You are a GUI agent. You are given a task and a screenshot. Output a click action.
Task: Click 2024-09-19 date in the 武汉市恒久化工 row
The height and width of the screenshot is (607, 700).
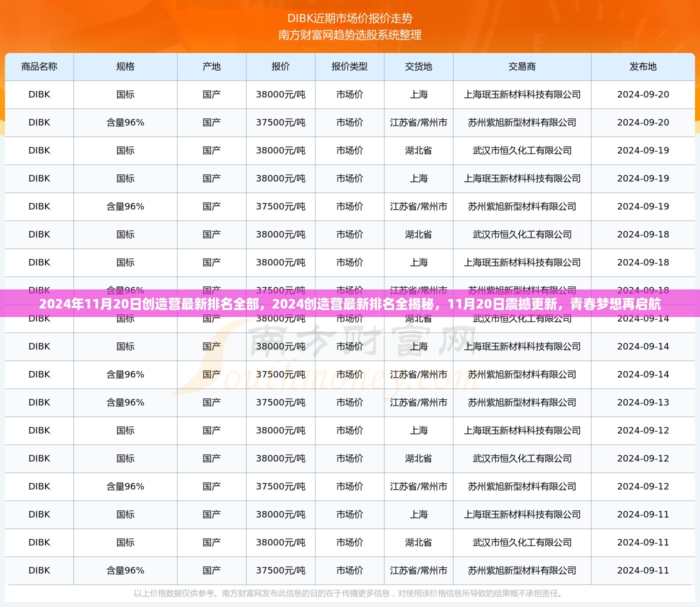pos(643,150)
